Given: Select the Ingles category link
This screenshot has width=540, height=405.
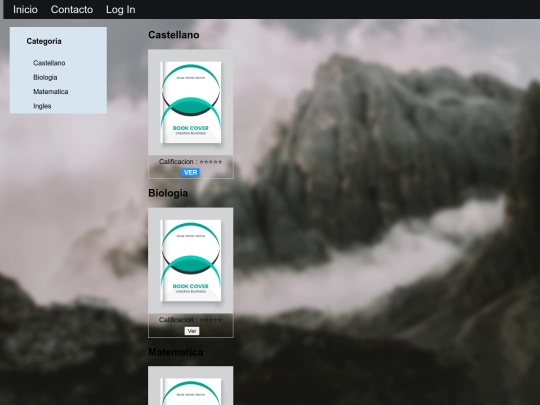Looking at the screenshot, I should click(42, 106).
